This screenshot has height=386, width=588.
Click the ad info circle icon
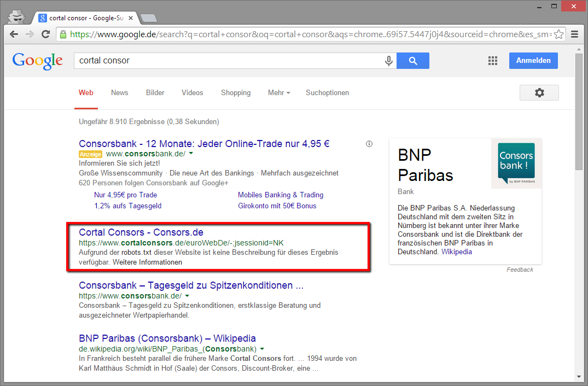369,144
